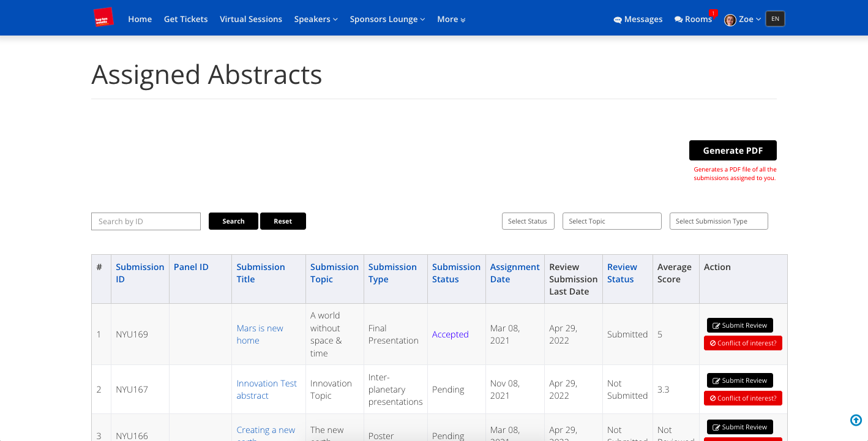Sort by Submission Topic column
Image resolution: width=868 pixels, height=441 pixels.
point(334,273)
